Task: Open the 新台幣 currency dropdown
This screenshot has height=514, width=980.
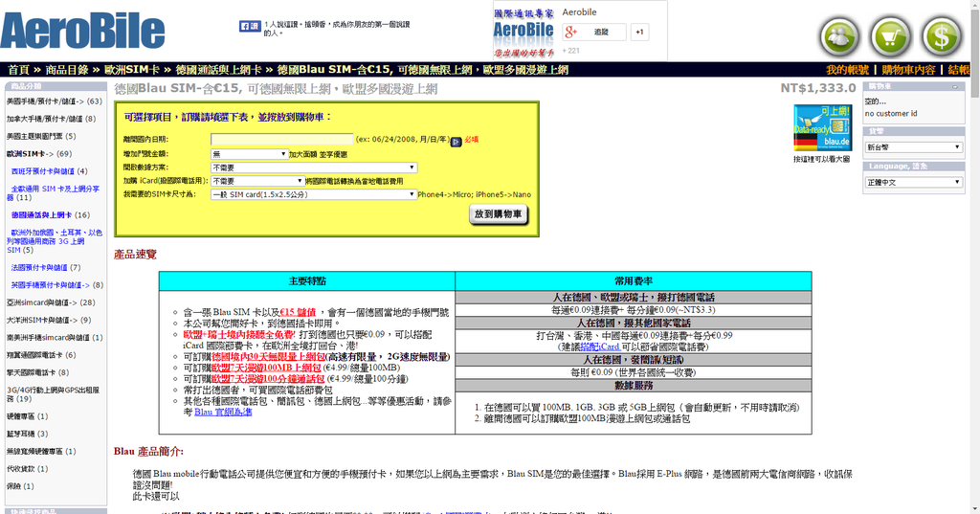Action: click(913, 147)
